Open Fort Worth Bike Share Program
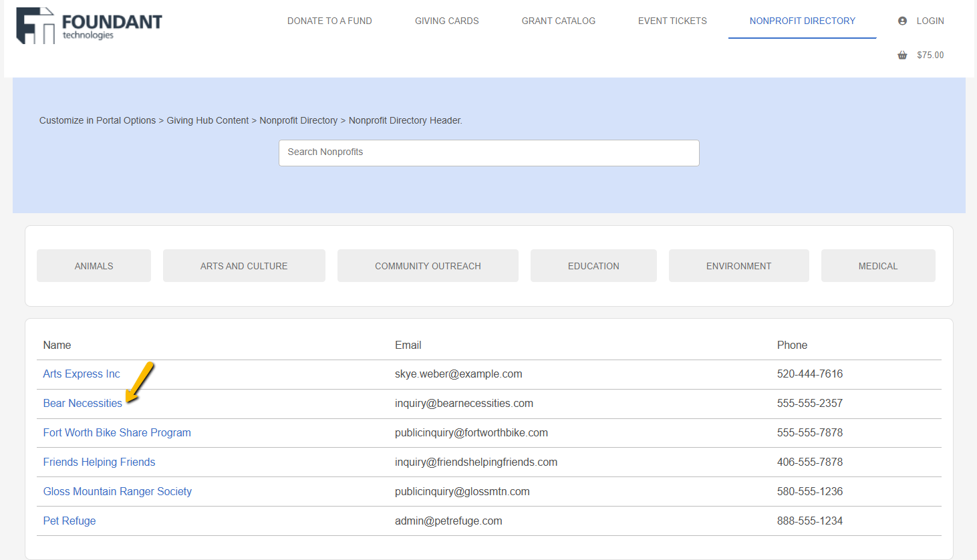Viewport: 977px width, 560px height. 117,433
